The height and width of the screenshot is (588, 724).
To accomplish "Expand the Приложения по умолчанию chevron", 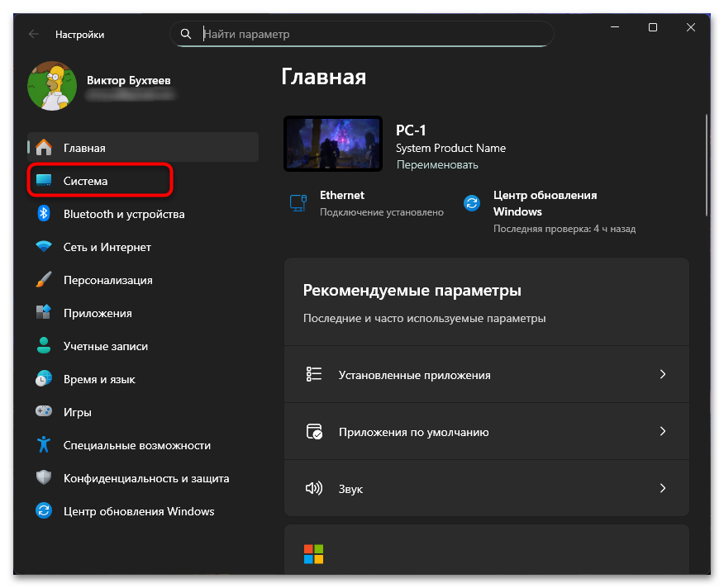I will point(663,431).
